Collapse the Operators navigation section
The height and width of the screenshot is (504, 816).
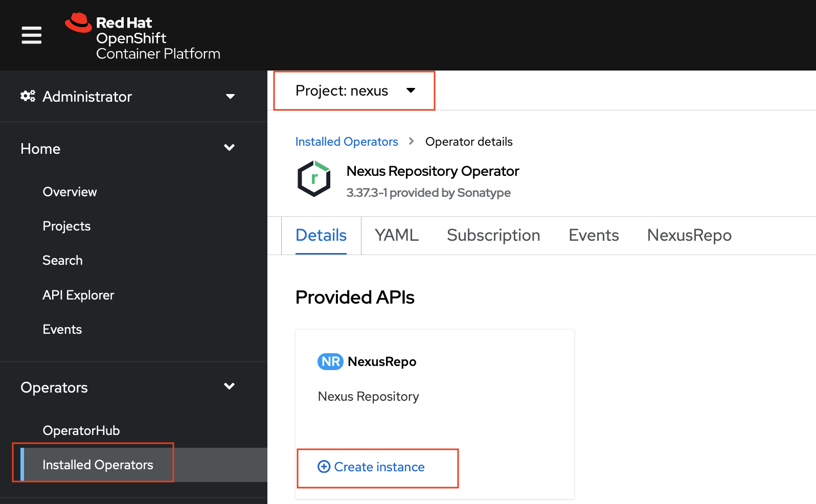(229, 387)
